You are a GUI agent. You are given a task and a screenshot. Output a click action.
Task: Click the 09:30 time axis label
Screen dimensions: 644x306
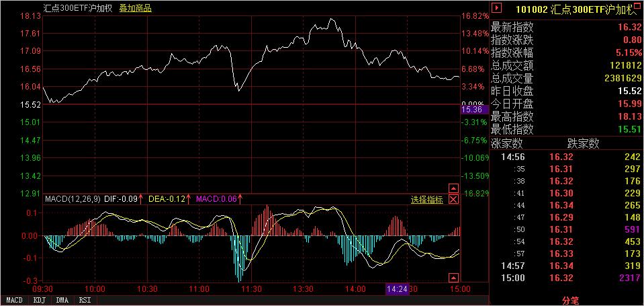coord(43,289)
